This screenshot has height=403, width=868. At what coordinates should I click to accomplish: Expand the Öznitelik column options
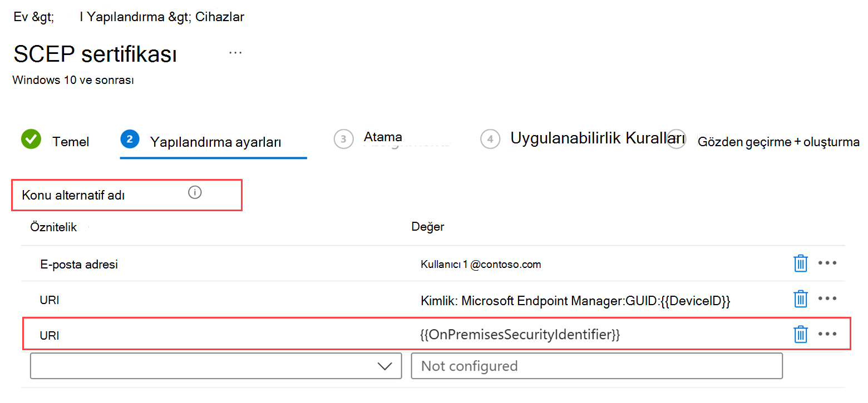click(54, 227)
